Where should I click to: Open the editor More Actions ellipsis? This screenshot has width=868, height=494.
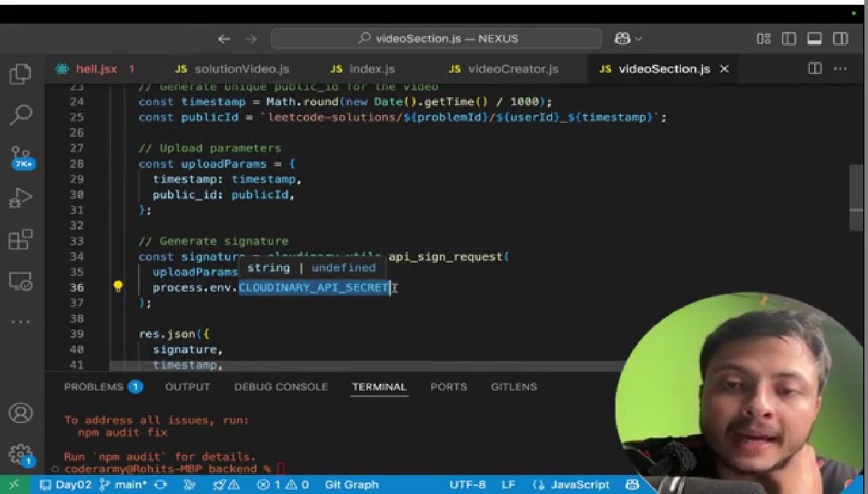pos(840,70)
